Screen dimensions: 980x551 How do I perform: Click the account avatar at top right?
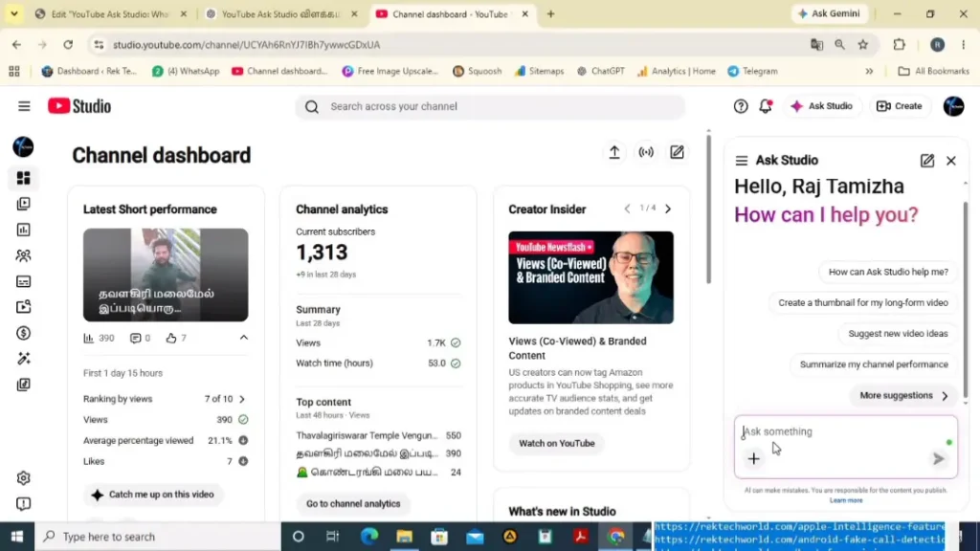(954, 106)
